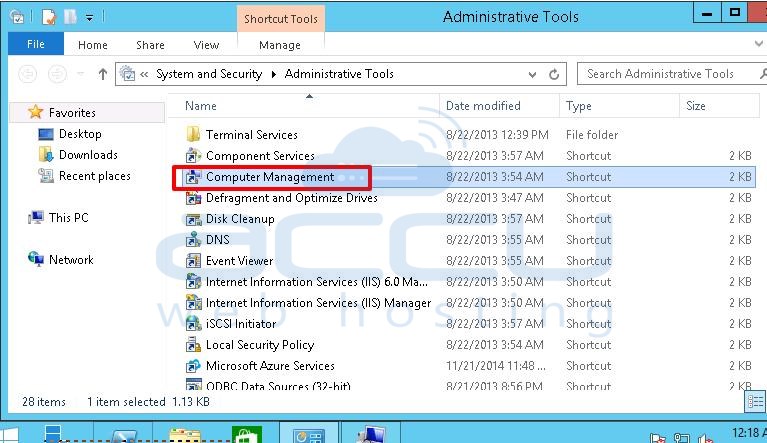Click the Downloads folder icon in the sidebar
767x443 pixels.
click(x=45, y=155)
